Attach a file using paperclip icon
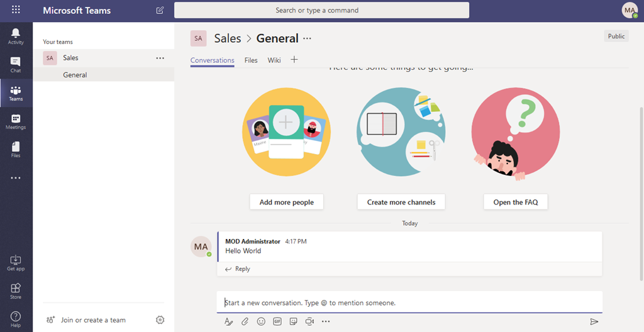644x332 pixels. point(245,321)
